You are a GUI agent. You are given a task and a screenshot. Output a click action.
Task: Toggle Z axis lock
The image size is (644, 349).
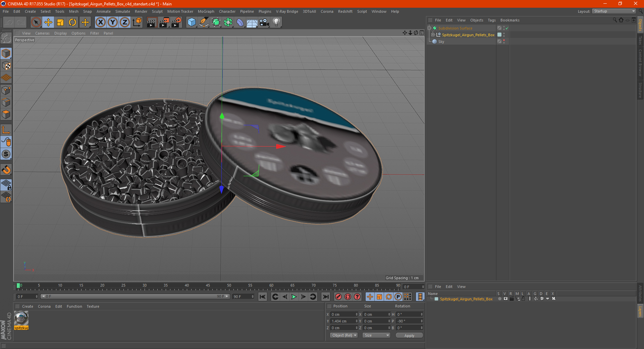(x=125, y=22)
